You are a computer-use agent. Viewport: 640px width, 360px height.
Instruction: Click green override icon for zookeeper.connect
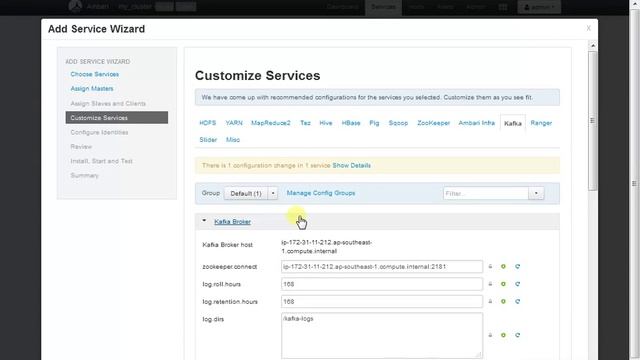(503, 267)
